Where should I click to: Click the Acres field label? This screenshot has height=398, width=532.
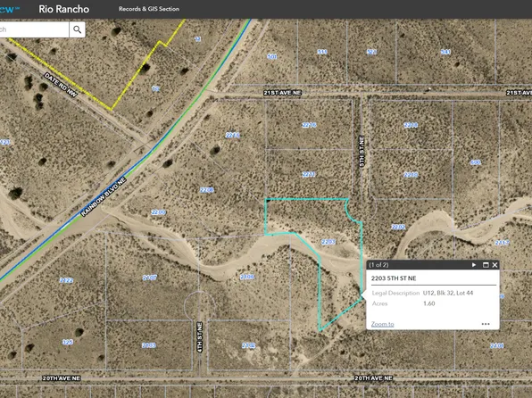379,303
